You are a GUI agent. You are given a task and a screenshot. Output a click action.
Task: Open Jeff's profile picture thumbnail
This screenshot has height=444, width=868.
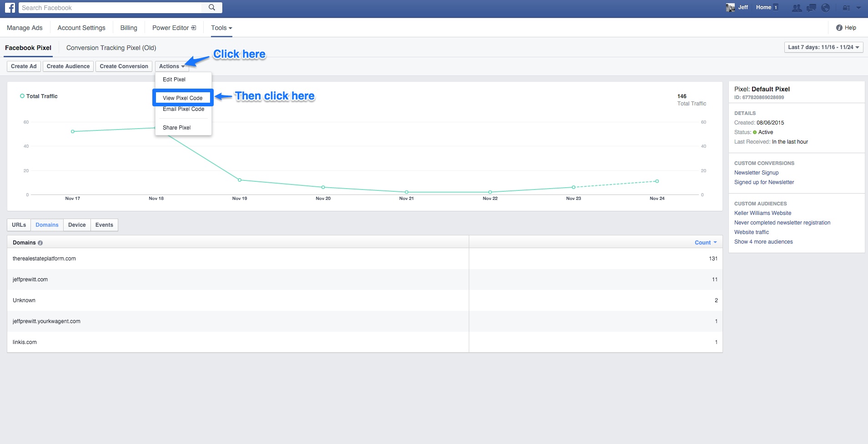point(730,8)
